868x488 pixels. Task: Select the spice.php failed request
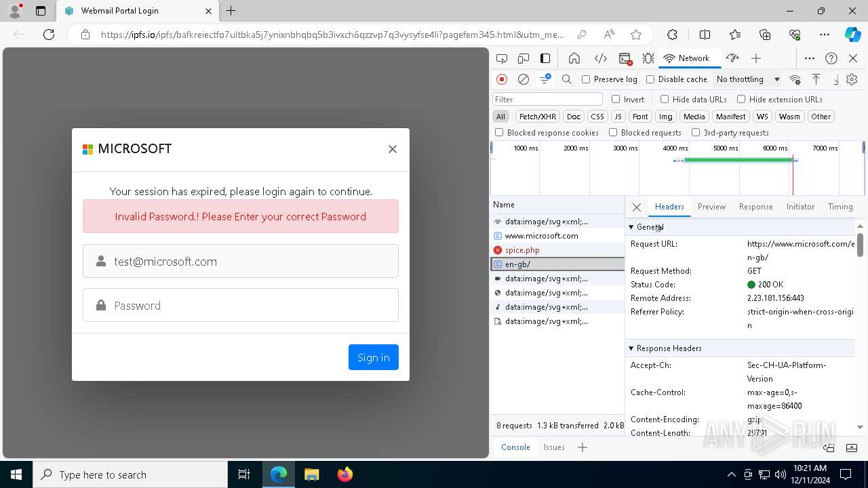point(557,250)
